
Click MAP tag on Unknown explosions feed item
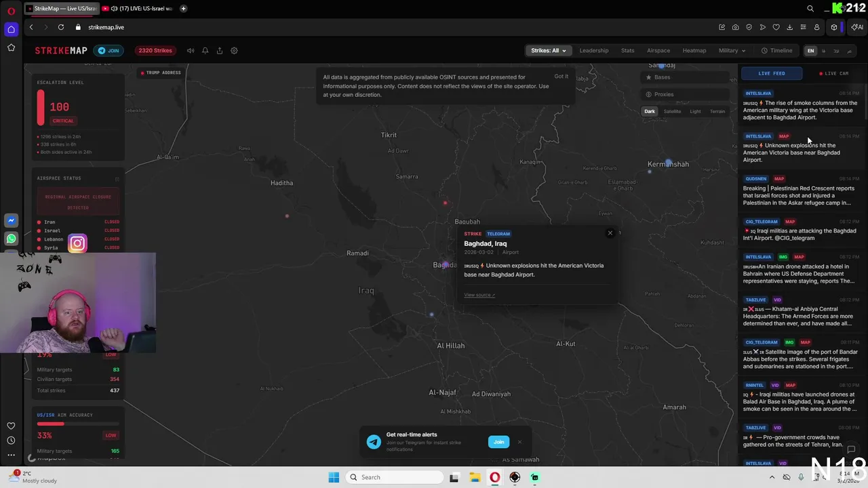(784, 136)
